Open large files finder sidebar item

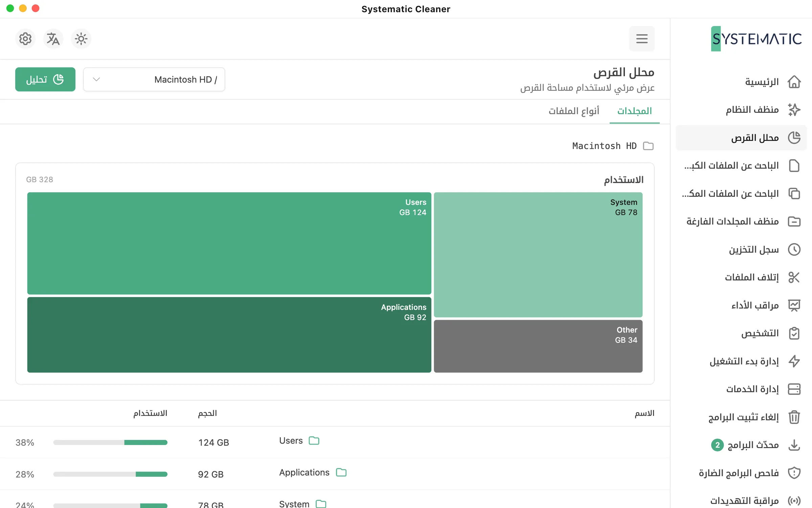coord(741,166)
